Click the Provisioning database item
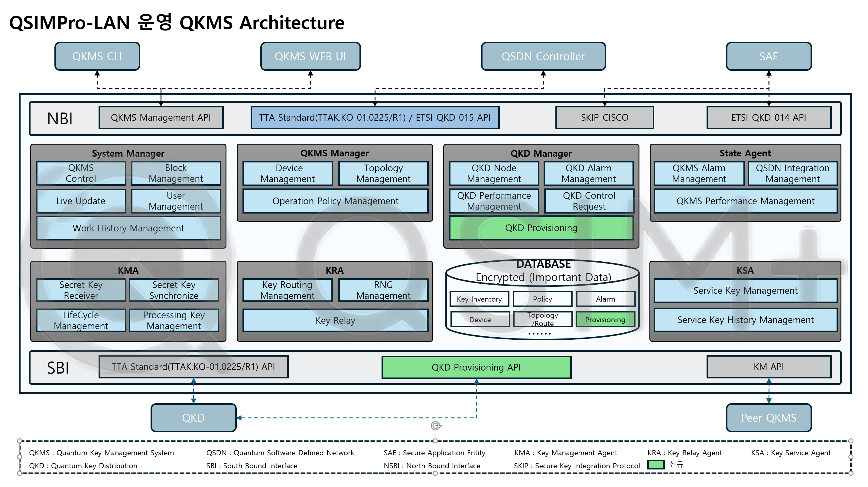 [x=605, y=319]
